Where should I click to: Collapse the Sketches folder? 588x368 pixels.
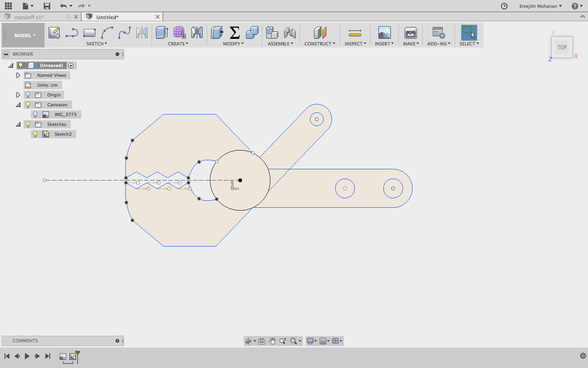coord(18,124)
